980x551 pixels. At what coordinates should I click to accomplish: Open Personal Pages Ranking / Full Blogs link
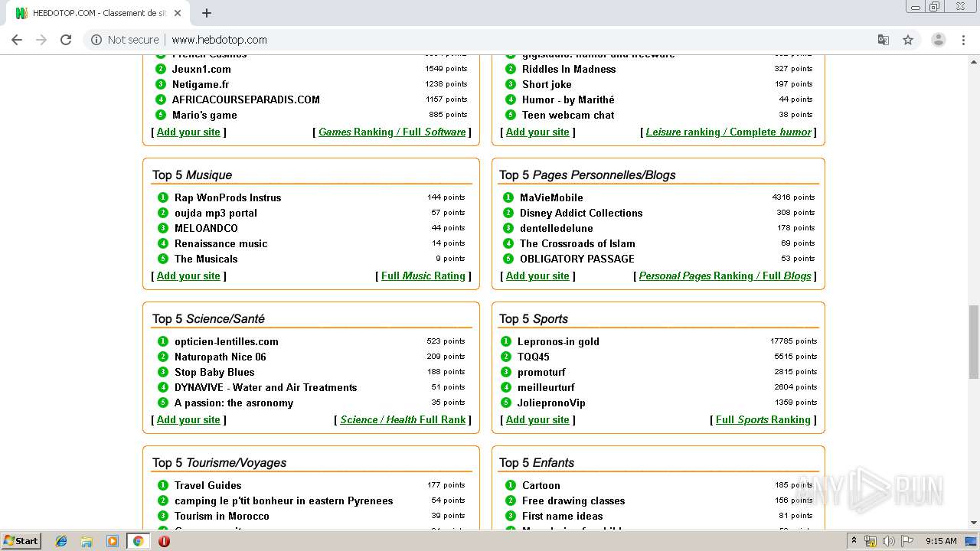coord(725,275)
